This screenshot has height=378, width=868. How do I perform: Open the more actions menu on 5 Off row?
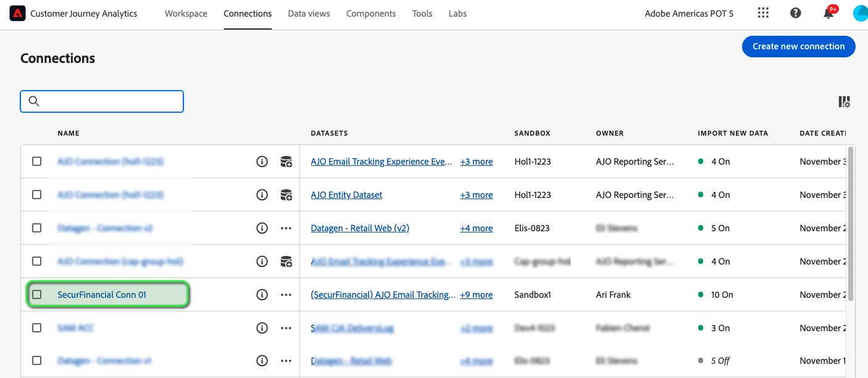[x=286, y=361]
